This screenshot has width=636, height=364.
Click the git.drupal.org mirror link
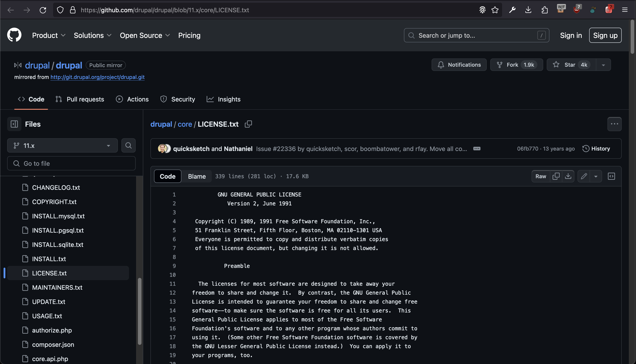[97, 77]
